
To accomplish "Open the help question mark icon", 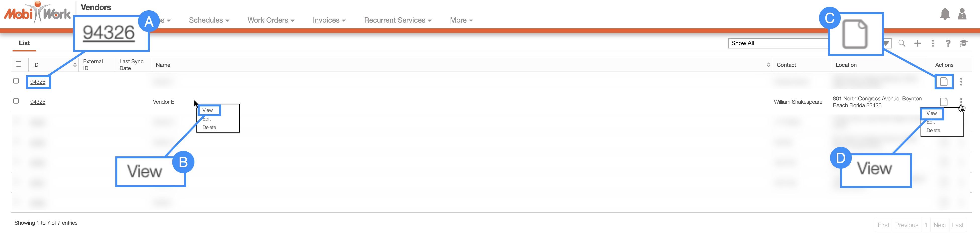I will coord(948,43).
